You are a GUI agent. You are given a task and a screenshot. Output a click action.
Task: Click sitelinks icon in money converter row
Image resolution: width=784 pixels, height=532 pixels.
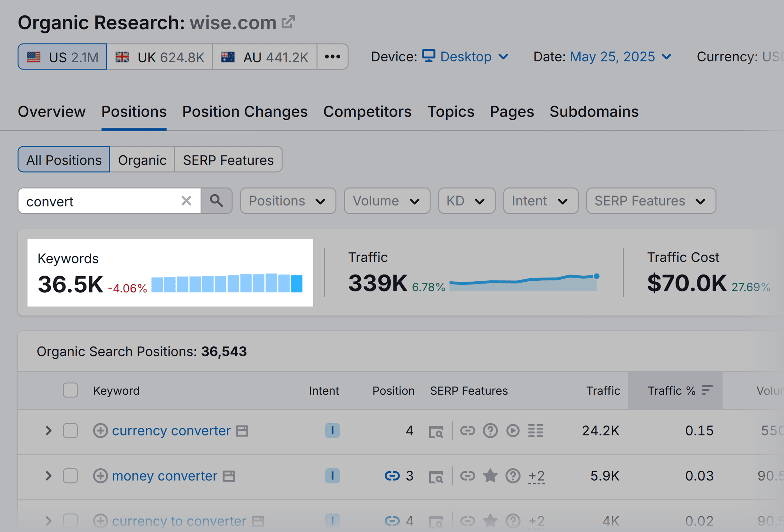tap(468, 476)
